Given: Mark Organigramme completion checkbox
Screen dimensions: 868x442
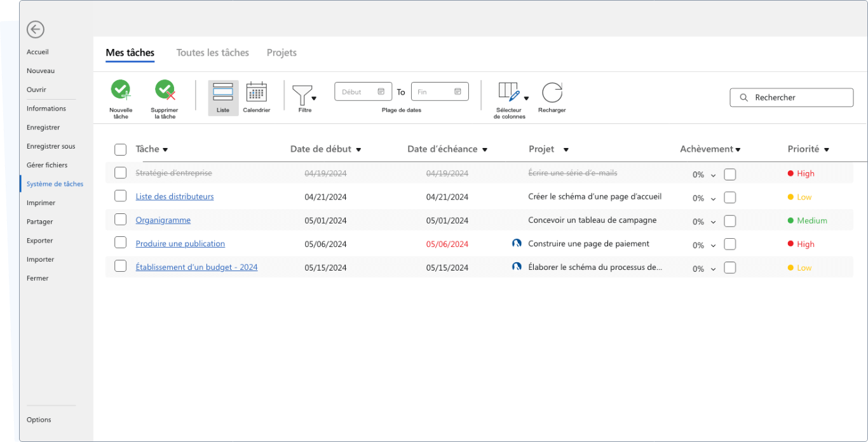Looking at the screenshot, I should (x=730, y=221).
